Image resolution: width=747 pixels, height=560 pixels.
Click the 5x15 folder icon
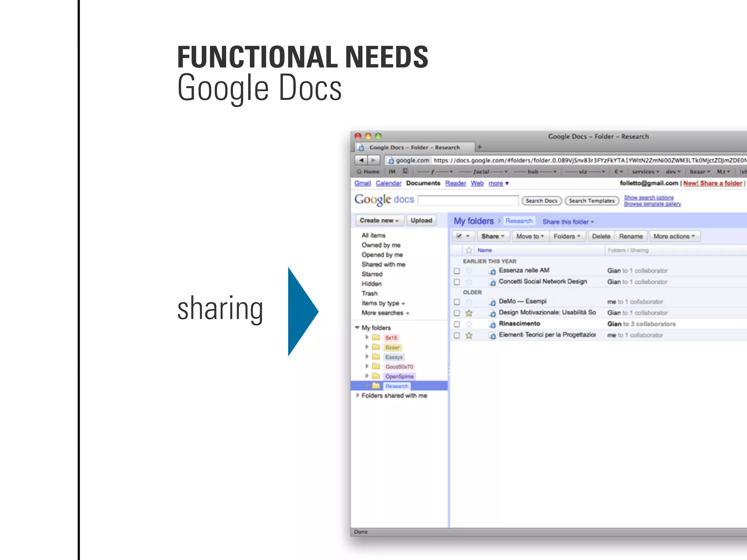coord(376,337)
